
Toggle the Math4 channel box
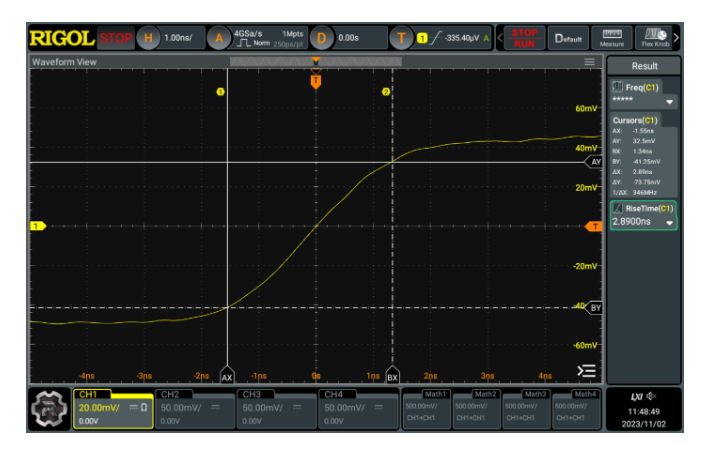[x=576, y=408]
